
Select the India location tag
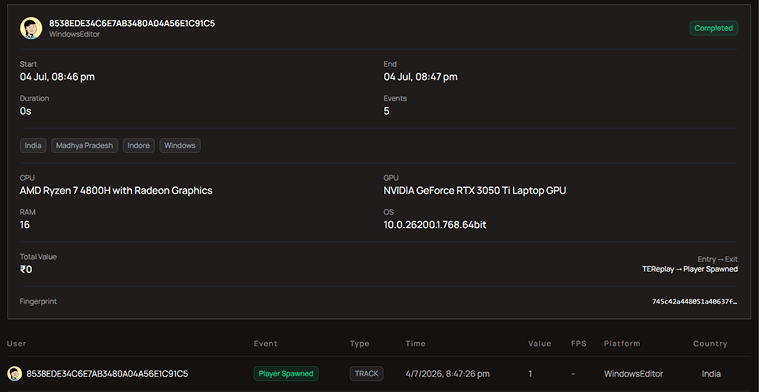point(33,145)
